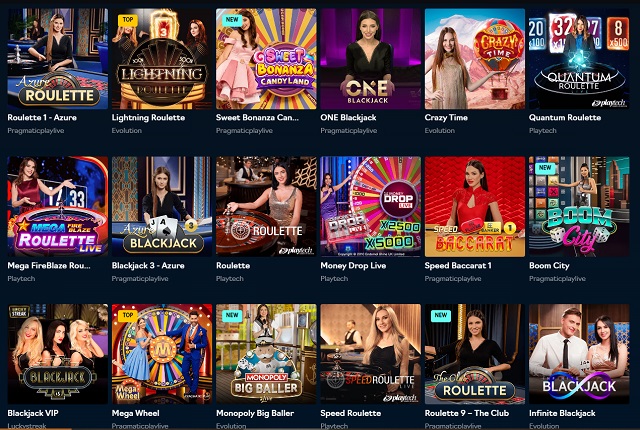Image resolution: width=640 pixels, height=430 pixels.
Task: Click the Blackjack VIP title link
Action: 33,413
